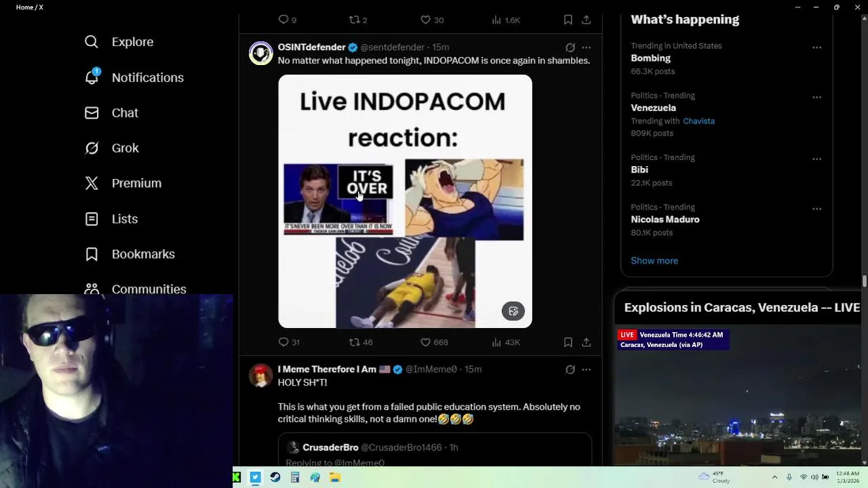Open the @sentdefender handle link
This screenshot has height=488, width=868.
coord(392,47)
